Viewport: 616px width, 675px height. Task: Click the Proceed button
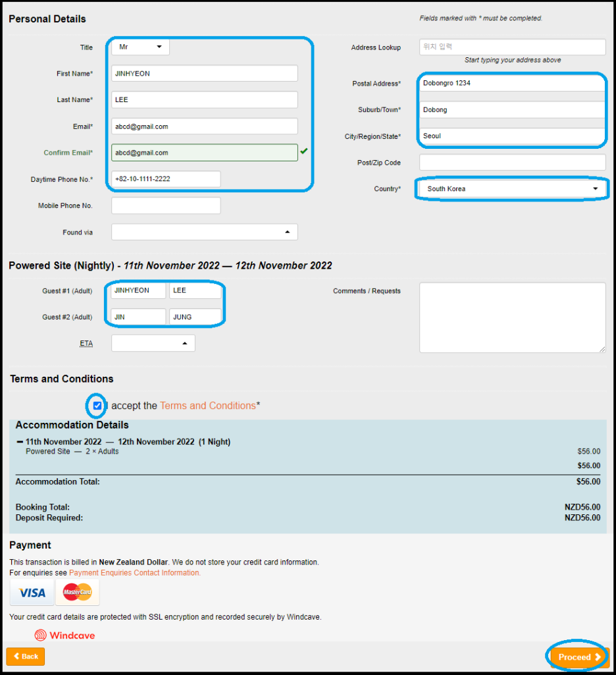click(x=579, y=657)
